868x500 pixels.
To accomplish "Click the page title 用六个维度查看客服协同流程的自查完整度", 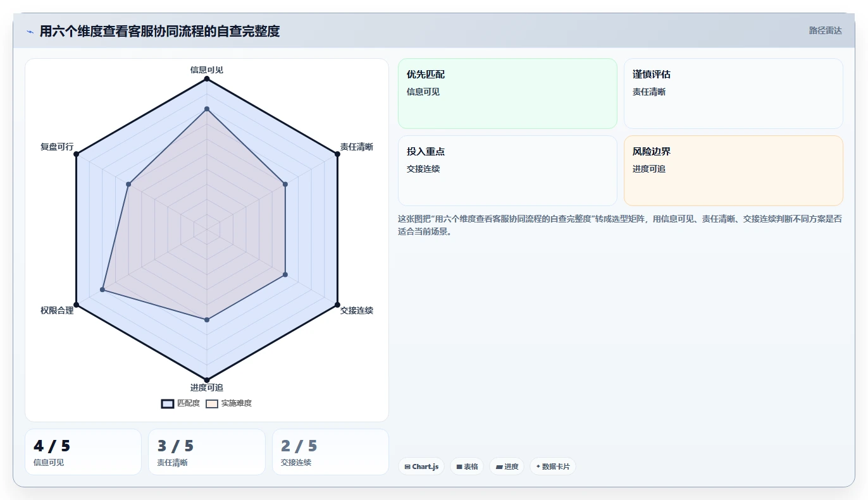I will tap(159, 31).
